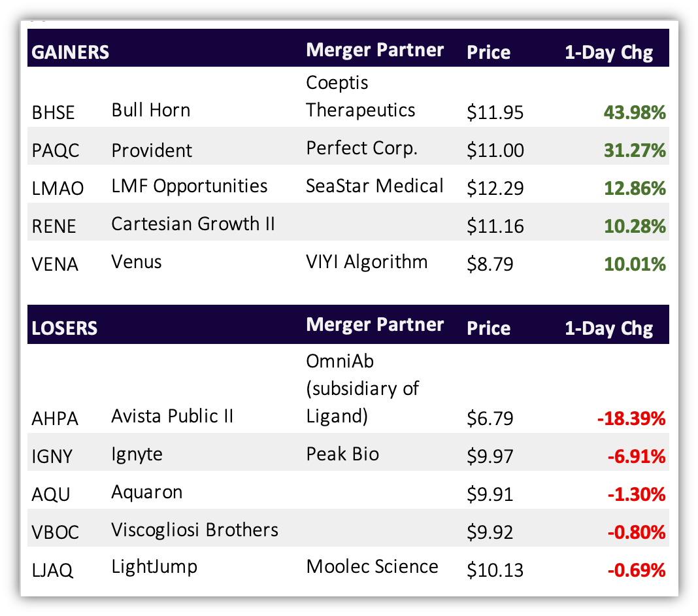Click the GAINERS table header
Viewport: 698px width, 616px height.
70,52
